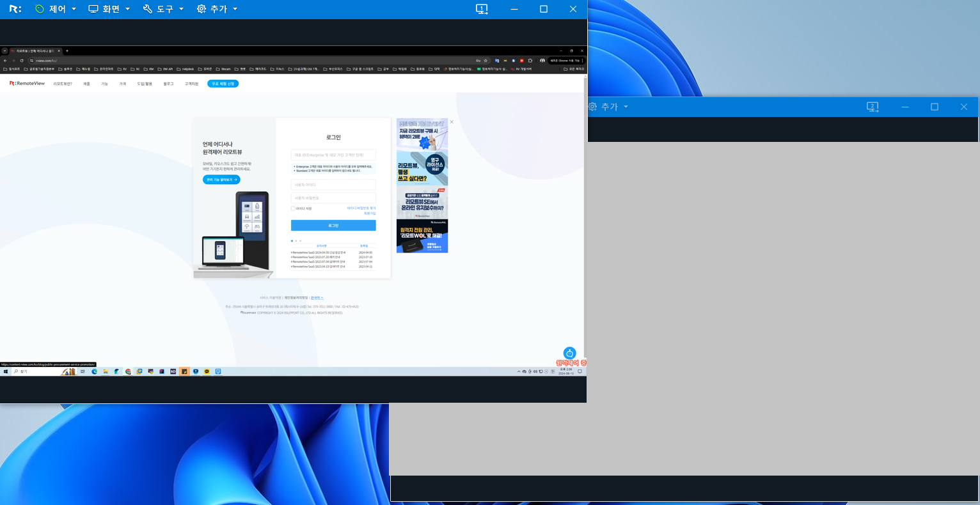Open the RM API bookmark folder
This screenshot has height=505, width=980.
[x=165, y=69]
